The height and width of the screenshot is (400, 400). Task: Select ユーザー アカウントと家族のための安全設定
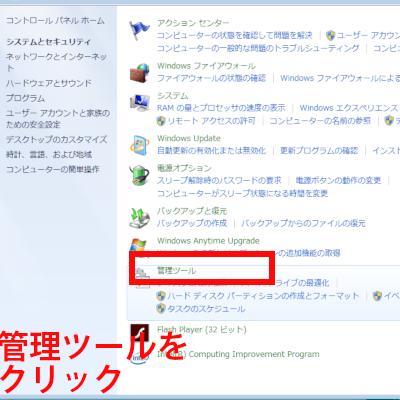[x=58, y=119]
